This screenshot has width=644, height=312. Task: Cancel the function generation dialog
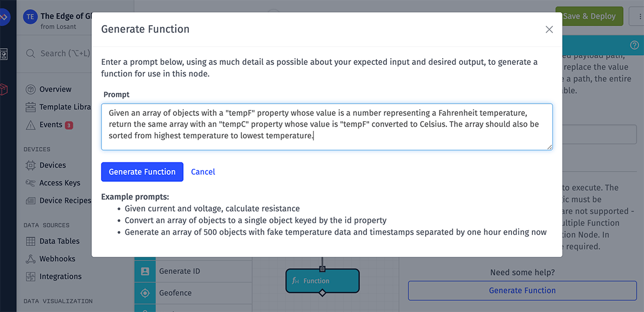pyautogui.click(x=203, y=172)
